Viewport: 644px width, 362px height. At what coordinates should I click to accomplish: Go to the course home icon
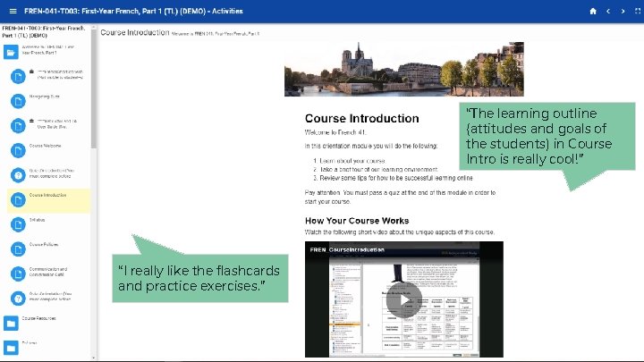coord(593,11)
